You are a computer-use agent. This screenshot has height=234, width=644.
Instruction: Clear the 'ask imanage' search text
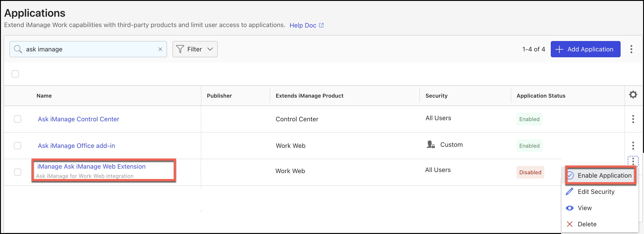click(160, 49)
